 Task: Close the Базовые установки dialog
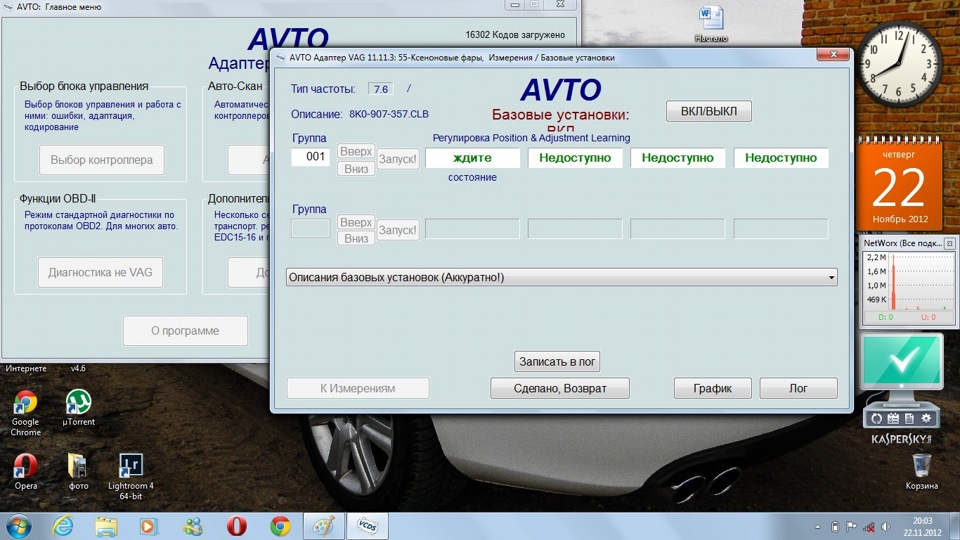(x=833, y=54)
